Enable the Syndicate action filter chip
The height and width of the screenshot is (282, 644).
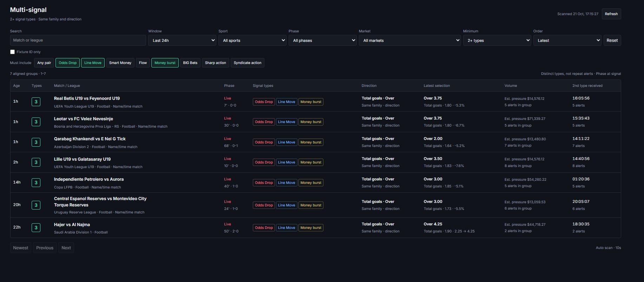(x=248, y=63)
